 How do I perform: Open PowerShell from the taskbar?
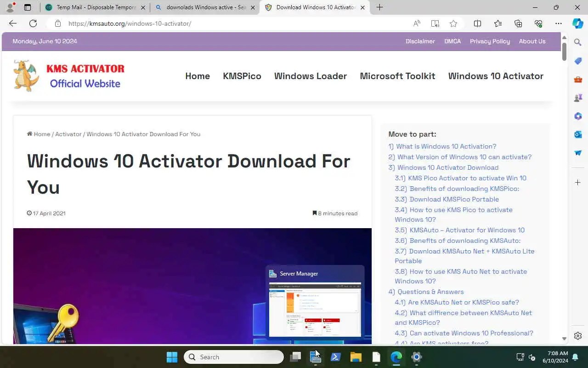point(336,357)
